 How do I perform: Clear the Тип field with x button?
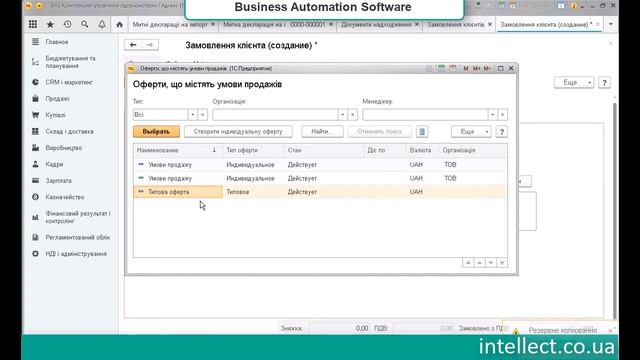pos(202,115)
